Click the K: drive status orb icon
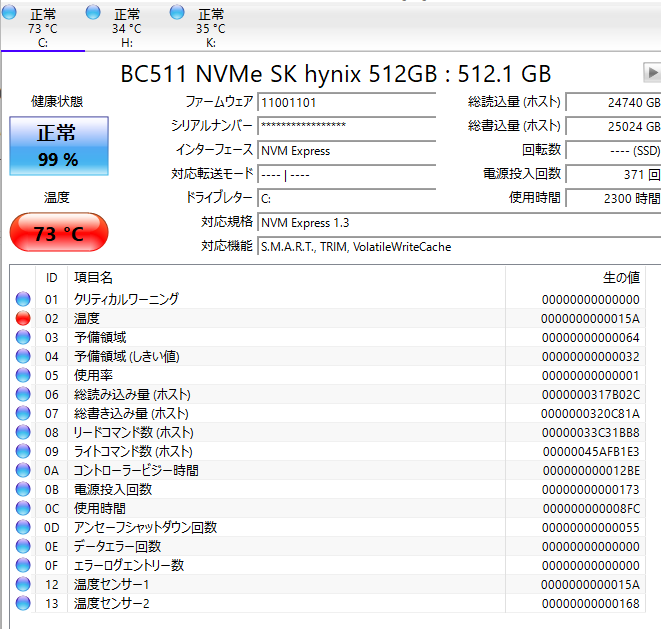The image size is (661, 629). pyautogui.click(x=178, y=13)
